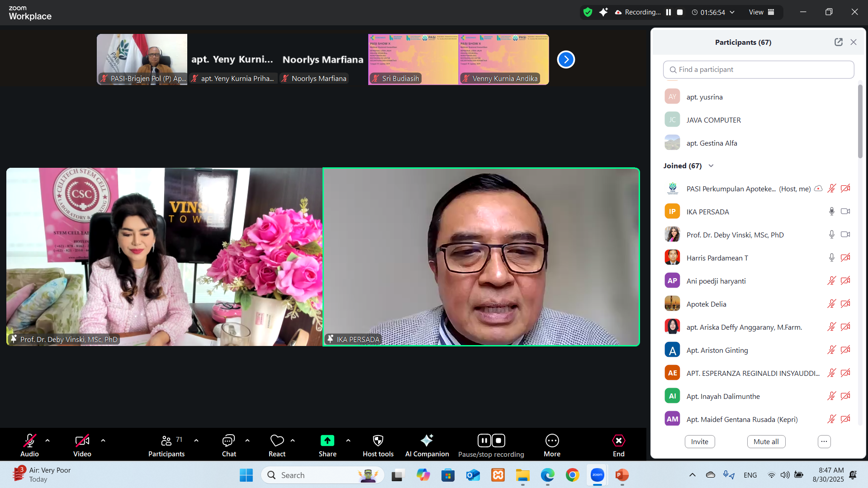Collapse the Joined (67) section
The image size is (868, 488).
click(711, 166)
